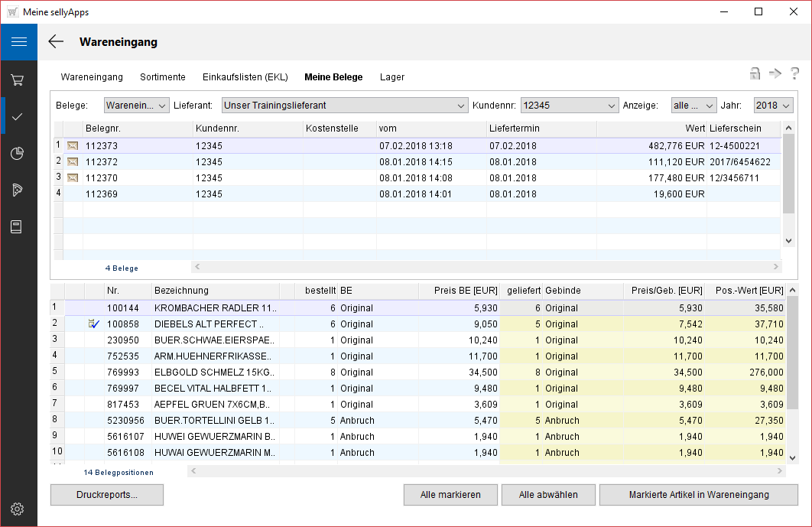The width and height of the screenshot is (812, 527).
Task: Open settings gear at sidebar bottom
Action: pyautogui.click(x=18, y=509)
